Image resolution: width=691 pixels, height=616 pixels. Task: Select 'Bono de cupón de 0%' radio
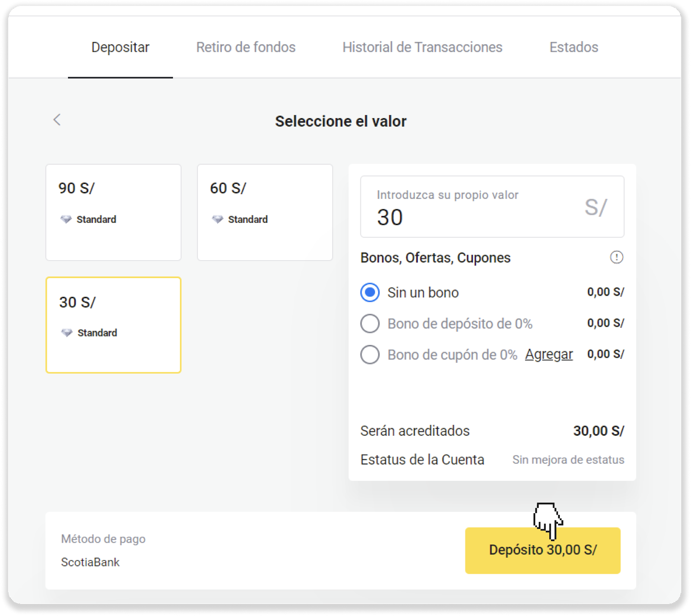(x=370, y=354)
